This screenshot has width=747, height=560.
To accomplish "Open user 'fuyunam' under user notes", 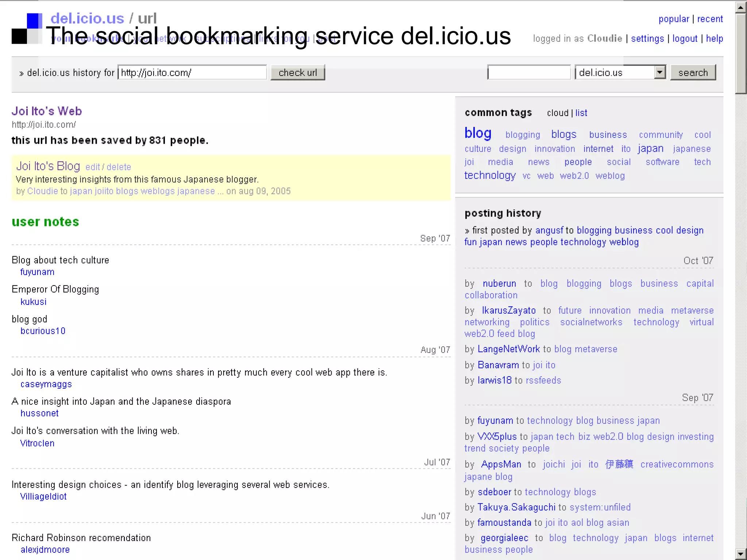I will coord(37,272).
